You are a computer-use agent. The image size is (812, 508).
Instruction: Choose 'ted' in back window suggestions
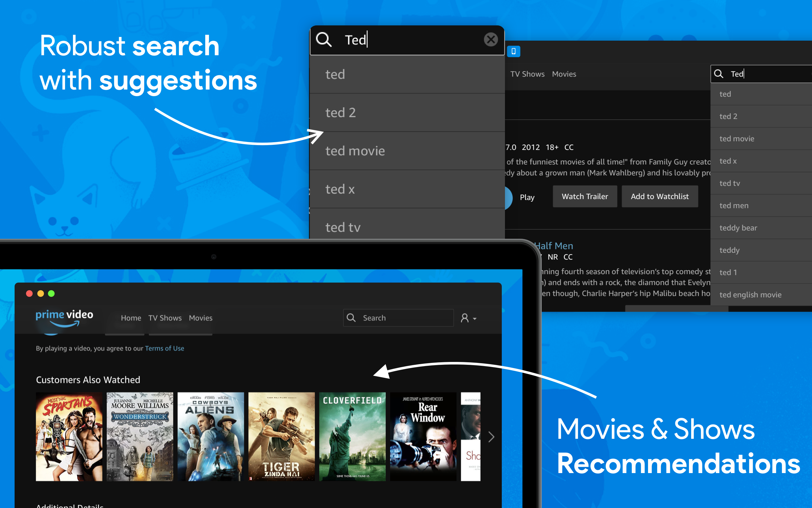tap(761, 94)
